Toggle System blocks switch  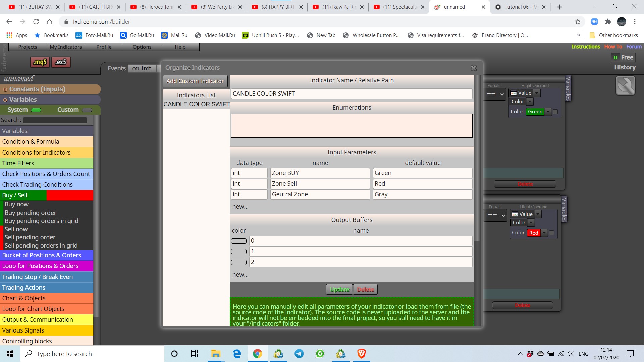(36, 110)
